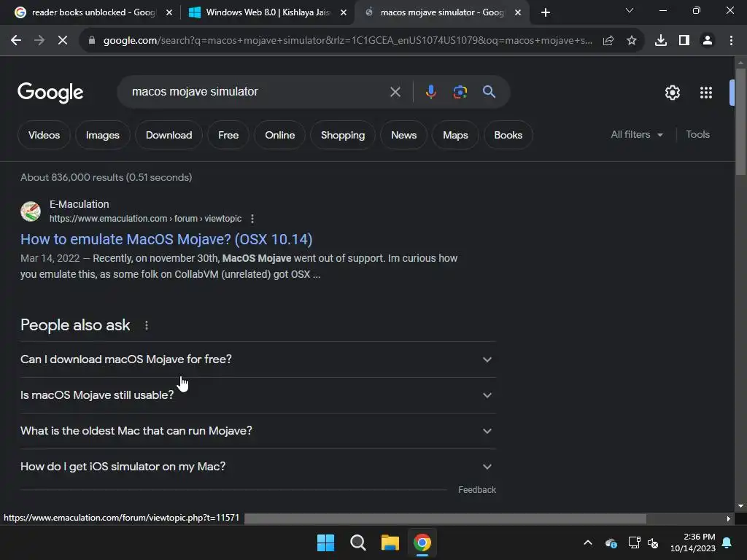Image resolution: width=747 pixels, height=560 pixels.
Task: Expand What is the oldest Mac question
Action: [258, 431]
